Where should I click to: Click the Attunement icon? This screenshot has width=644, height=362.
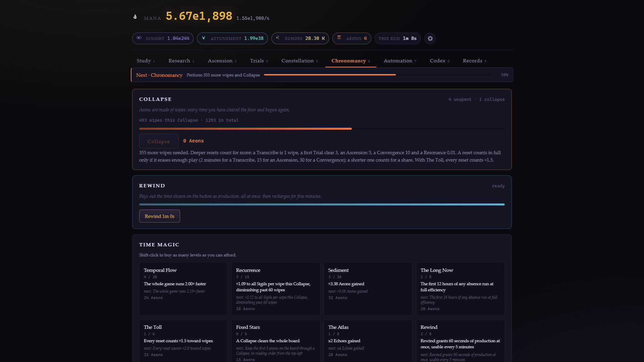tap(204, 38)
